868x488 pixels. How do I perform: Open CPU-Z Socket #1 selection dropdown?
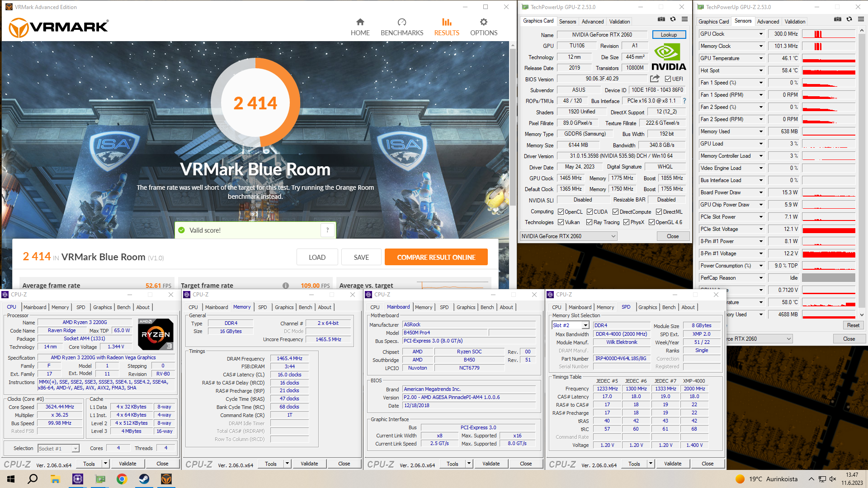point(58,449)
